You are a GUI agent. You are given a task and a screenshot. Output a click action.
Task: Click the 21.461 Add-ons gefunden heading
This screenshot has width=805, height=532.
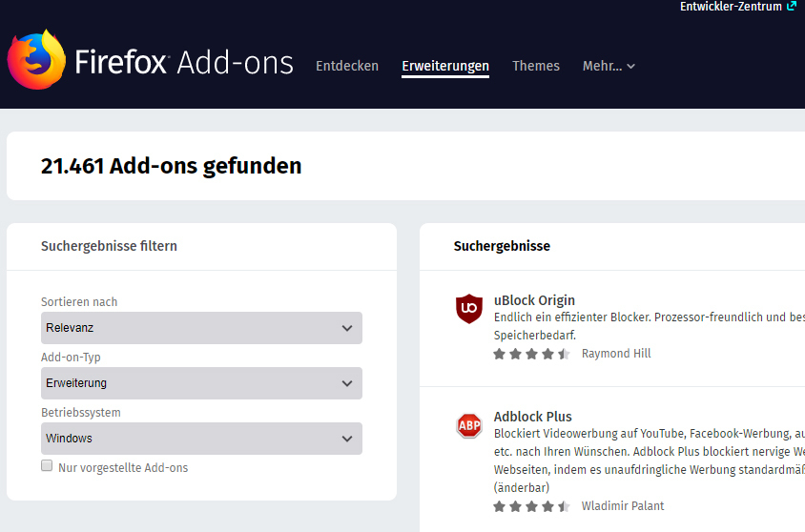[171, 166]
